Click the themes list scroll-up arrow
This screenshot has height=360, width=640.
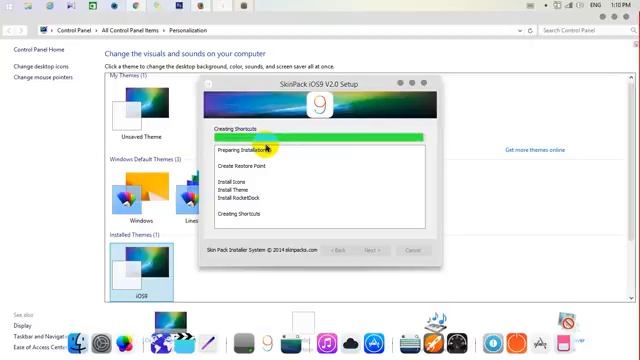tap(631, 77)
